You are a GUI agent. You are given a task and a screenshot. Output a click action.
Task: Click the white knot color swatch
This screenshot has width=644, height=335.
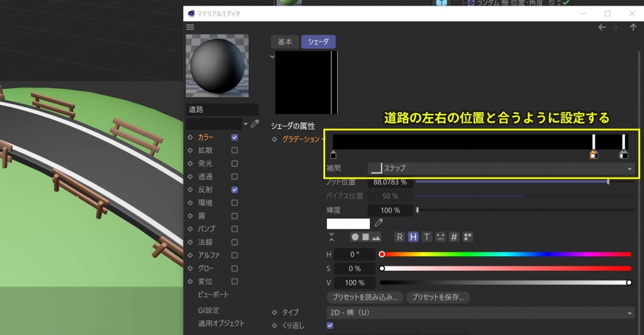point(348,224)
